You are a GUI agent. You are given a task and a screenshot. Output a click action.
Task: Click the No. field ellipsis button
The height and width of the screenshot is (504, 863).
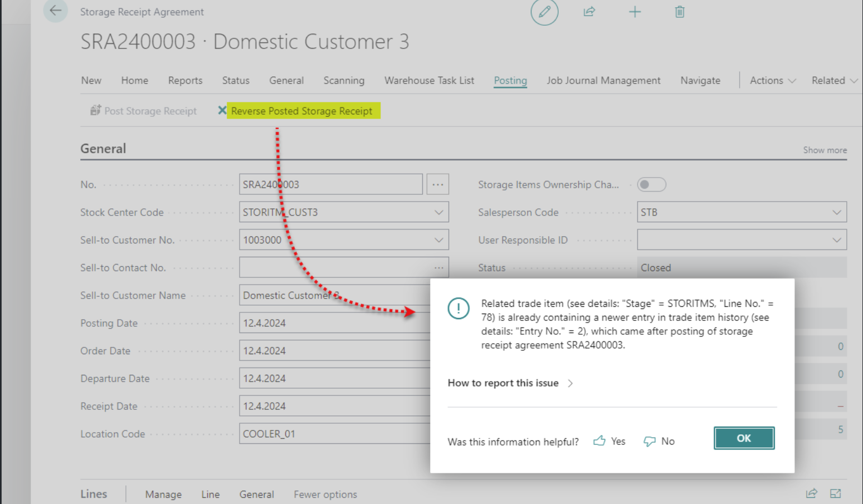pyautogui.click(x=437, y=184)
